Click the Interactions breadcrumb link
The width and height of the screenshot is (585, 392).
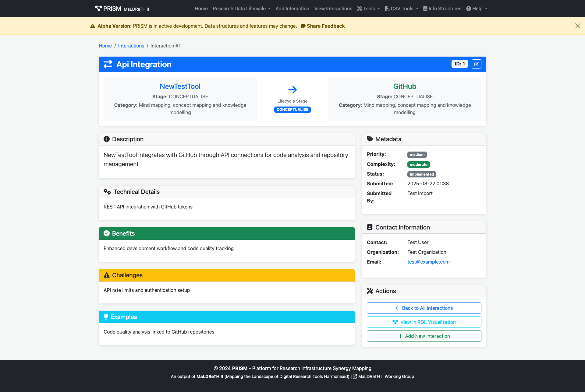tap(131, 46)
